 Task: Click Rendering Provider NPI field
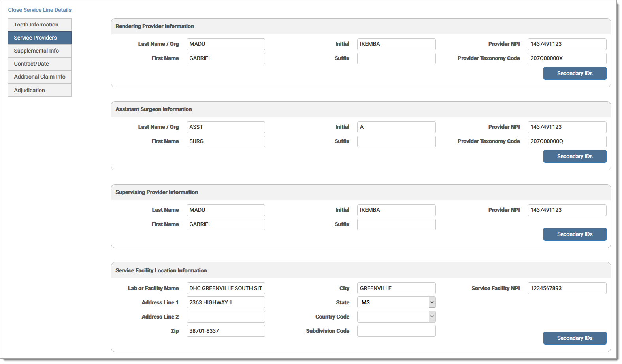point(567,44)
